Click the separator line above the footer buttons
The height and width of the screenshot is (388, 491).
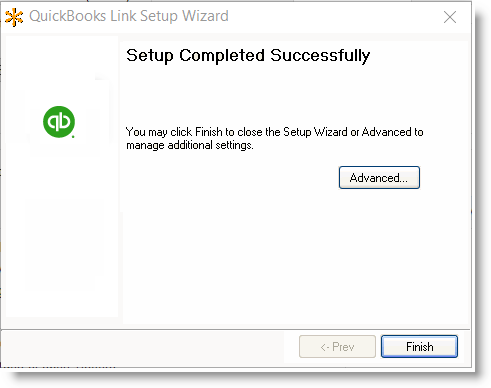(236, 329)
